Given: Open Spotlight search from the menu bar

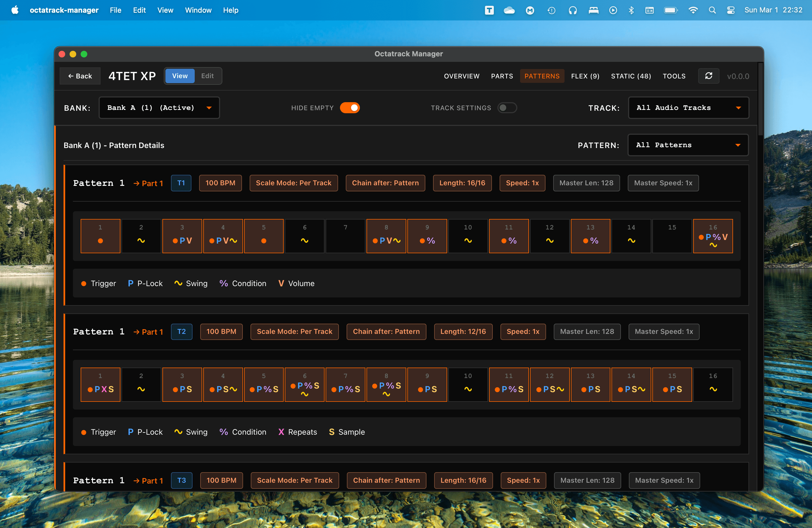Looking at the screenshot, I should 712,10.
